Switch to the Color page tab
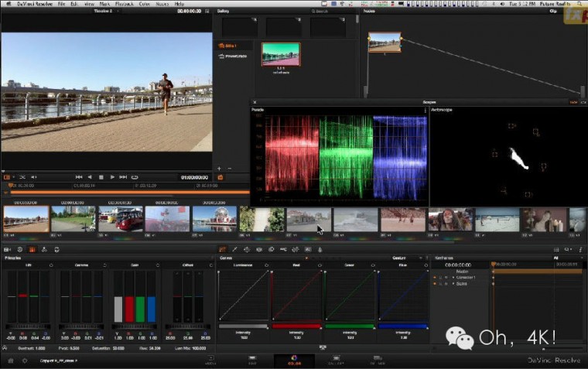The height and width of the screenshot is (369, 588). coord(293,361)
